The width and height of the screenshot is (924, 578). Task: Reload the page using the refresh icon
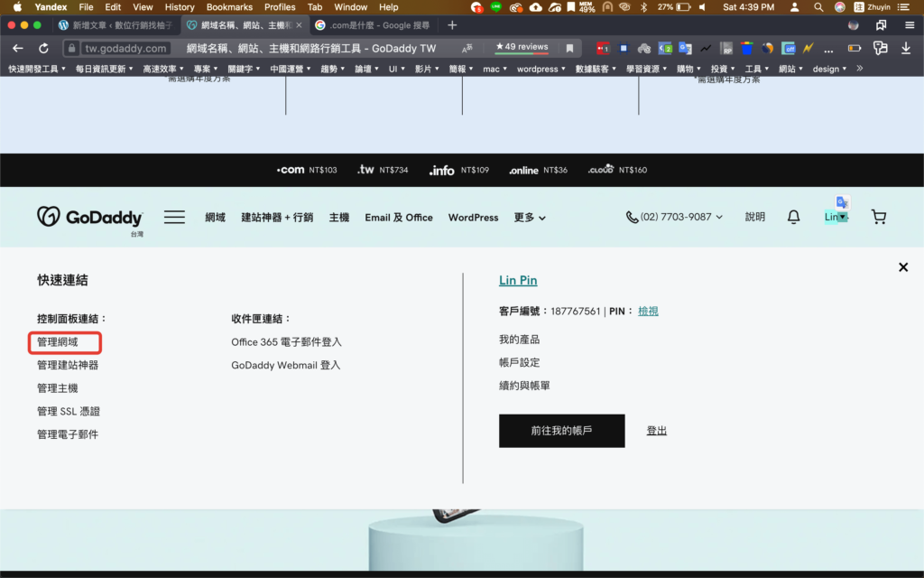43,48
